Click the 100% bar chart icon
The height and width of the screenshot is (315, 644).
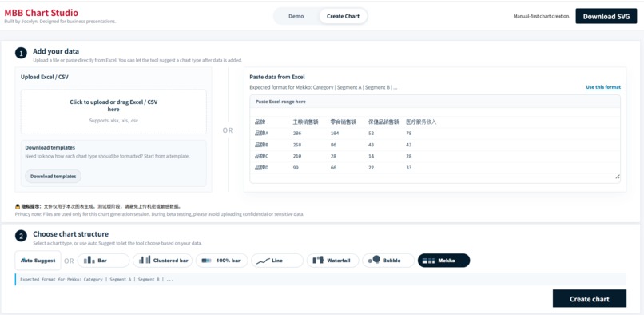[x=207, y=261]
